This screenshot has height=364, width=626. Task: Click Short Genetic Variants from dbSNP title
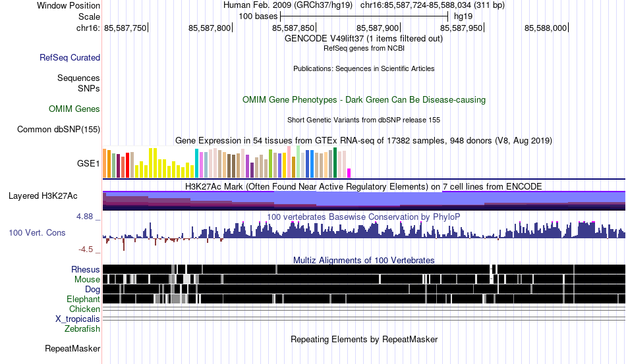point(364,120)
